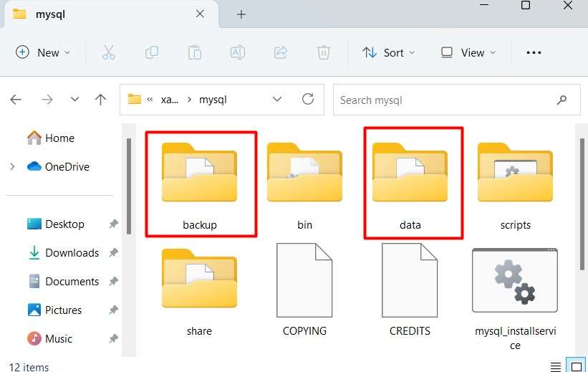Go up one folder level arrow
This screenshot has width=588, height=372.
click(x=100, y=100)
